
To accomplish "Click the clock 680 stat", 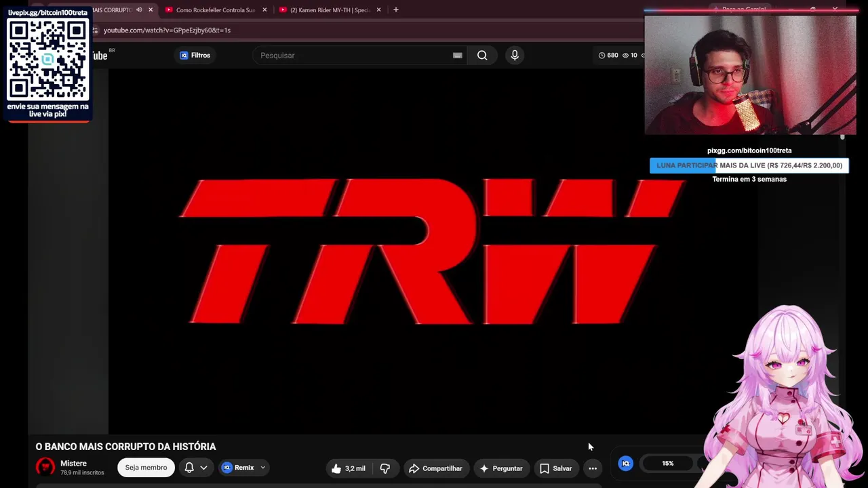I will pos(608,56).
